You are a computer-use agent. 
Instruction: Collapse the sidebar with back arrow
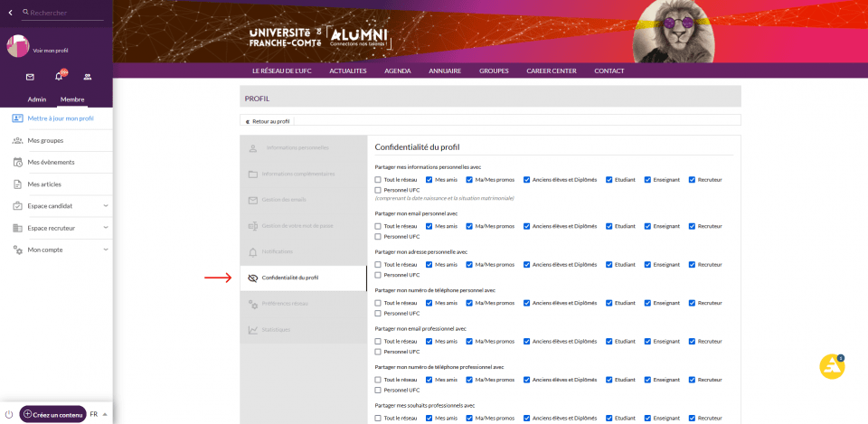[x=11, y=13]
